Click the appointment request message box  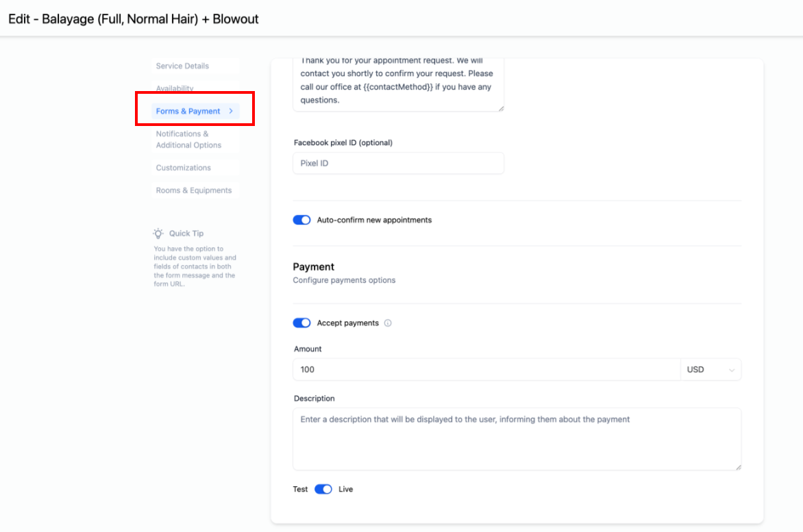[399, 84]
